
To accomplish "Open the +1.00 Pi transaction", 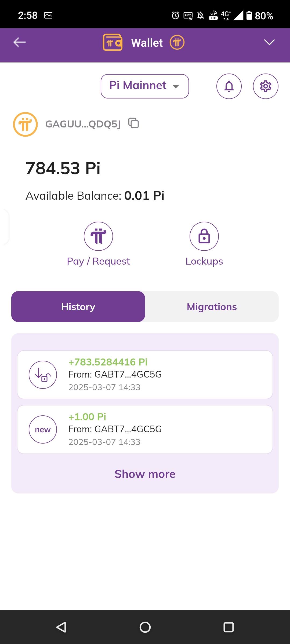I will 145,429.
